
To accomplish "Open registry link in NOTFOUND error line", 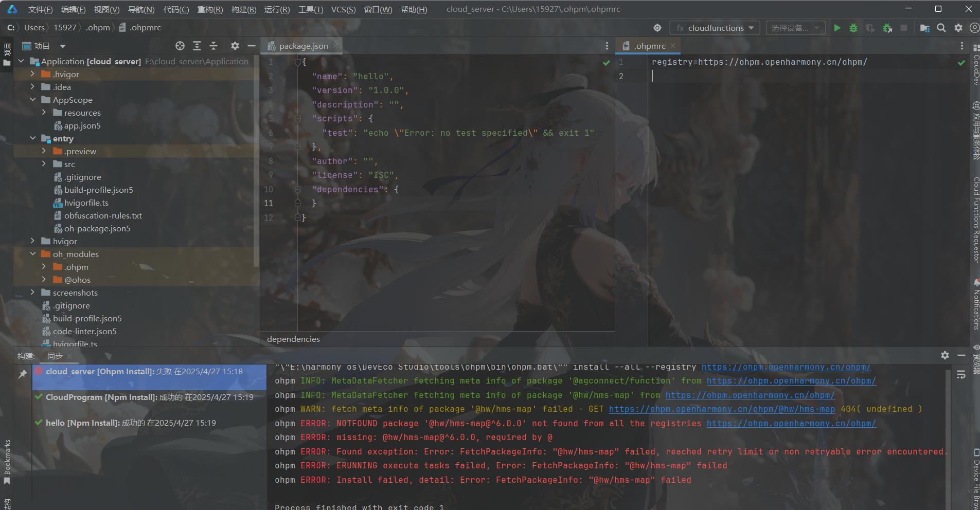I will pos(791,424).
